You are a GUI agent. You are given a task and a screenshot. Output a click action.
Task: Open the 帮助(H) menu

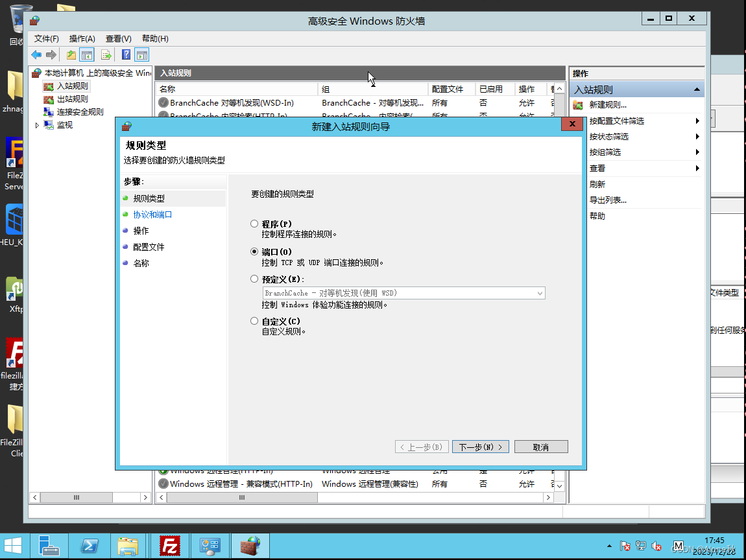pos(155,38)
